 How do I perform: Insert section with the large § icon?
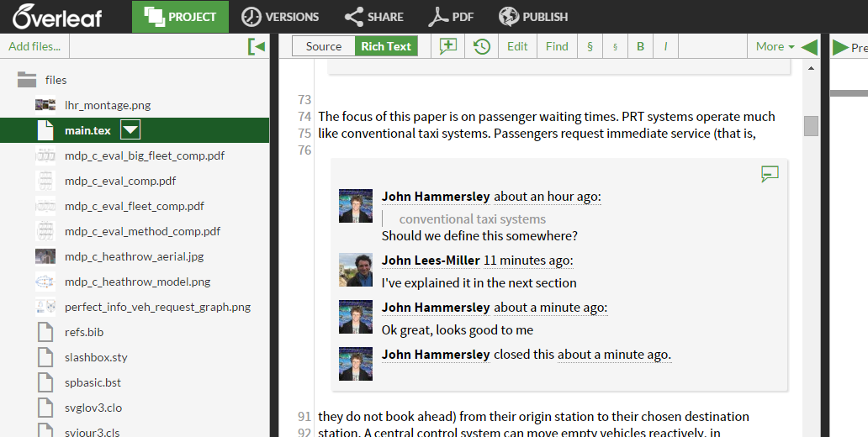point(590,46)
